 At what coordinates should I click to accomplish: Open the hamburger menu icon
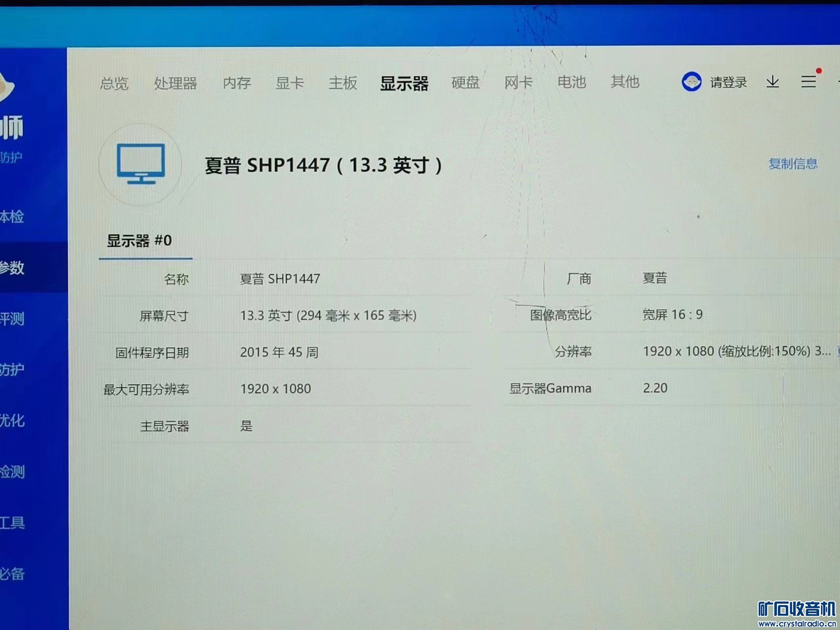[x=808, y=81]
